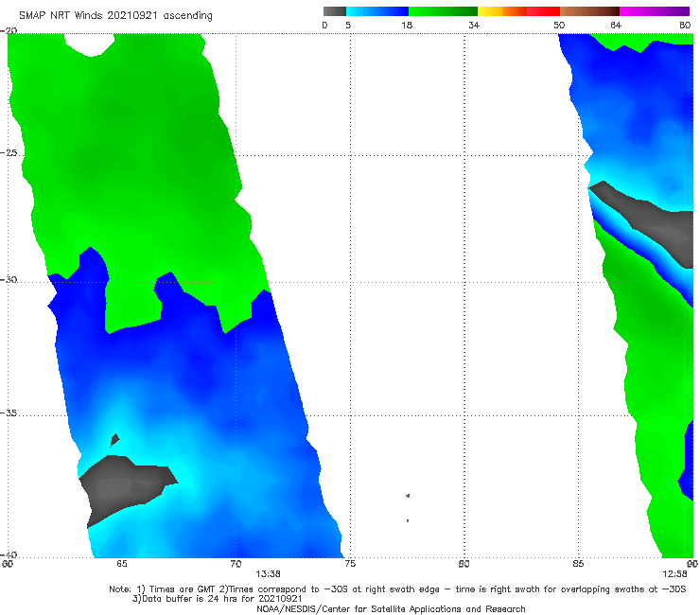Click colorbar label '18'
The height and width of the screenshot is (615, 700).
point(407,26)
